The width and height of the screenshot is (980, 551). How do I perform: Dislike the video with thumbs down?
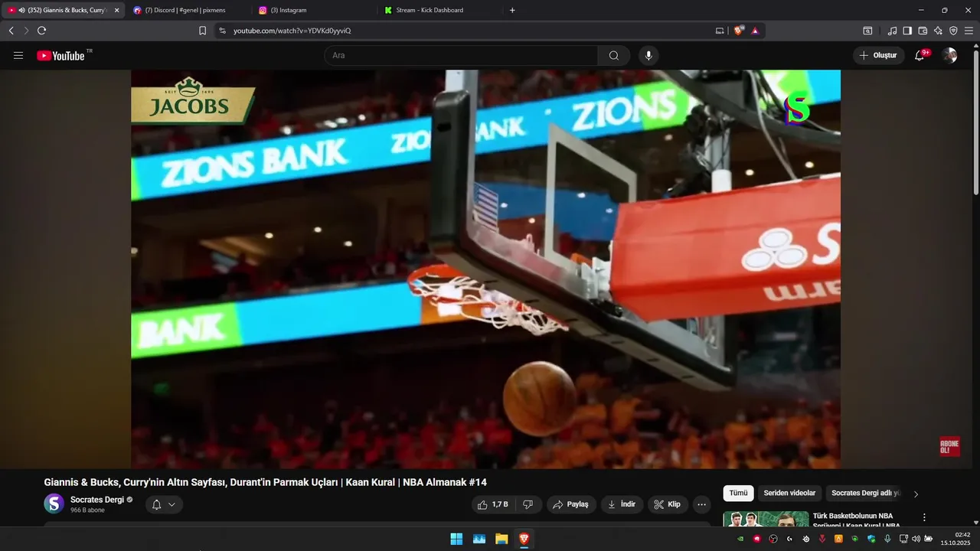pos(528,504)
